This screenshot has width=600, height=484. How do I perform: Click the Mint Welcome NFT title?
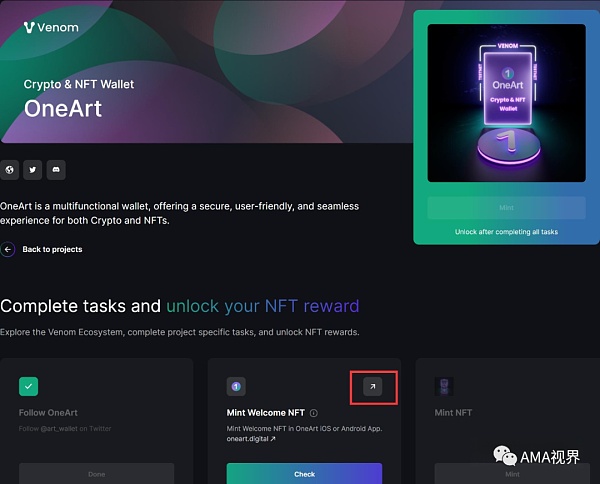[266, 413]
